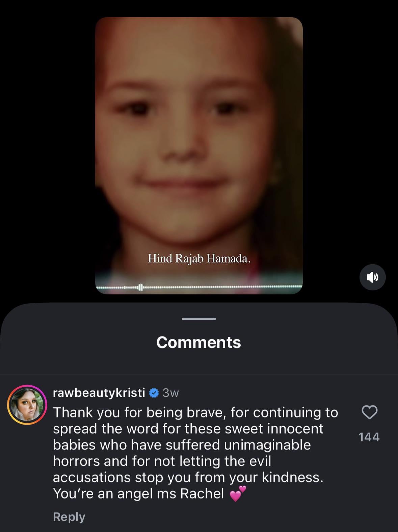Image resolution: width=398 pixels, height=532 pixels.
Task: View the 144 likes count
Action: tap(369, 437)
